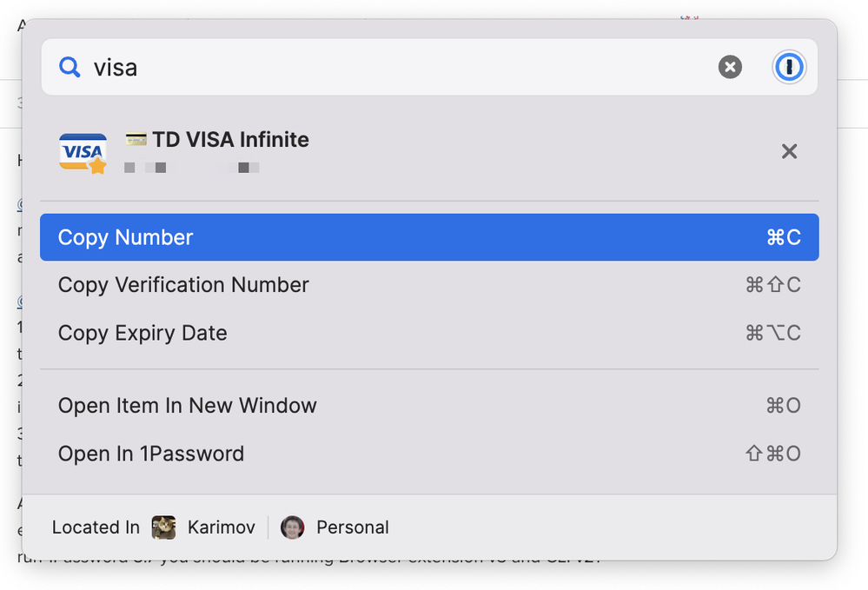Screen dimensions: 868x590
Task: Click the magnifying glass search icon
Action: 70,67
